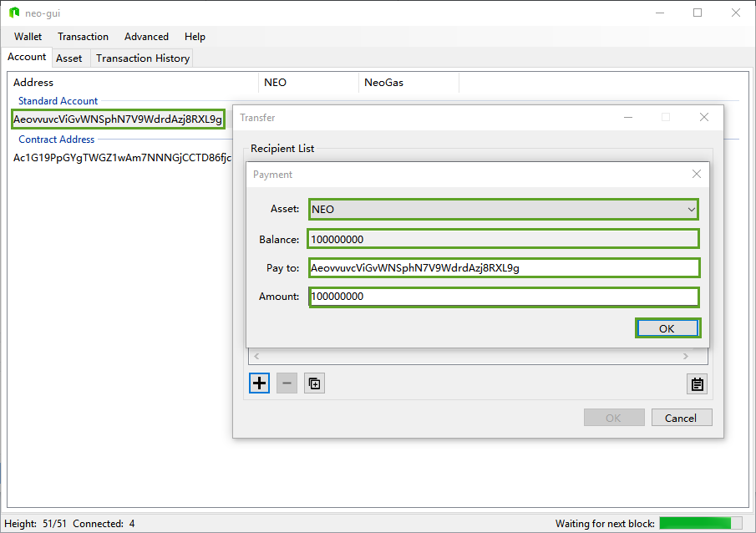Collapse the Standard Account group
756x533 pixels.
click(58, 101)
